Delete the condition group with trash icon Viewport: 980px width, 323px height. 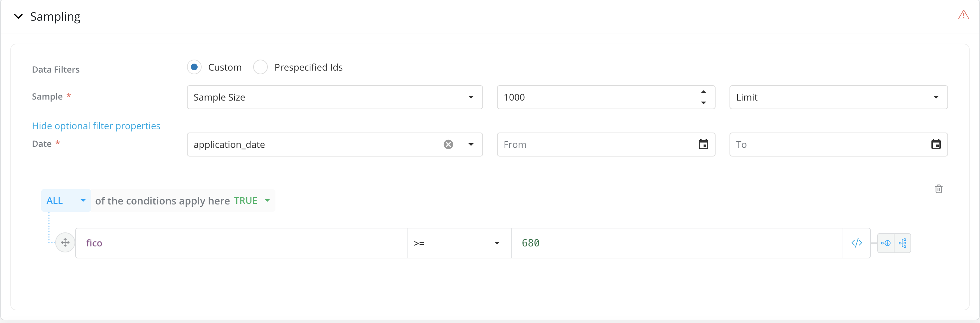click(x=938, y=189)
